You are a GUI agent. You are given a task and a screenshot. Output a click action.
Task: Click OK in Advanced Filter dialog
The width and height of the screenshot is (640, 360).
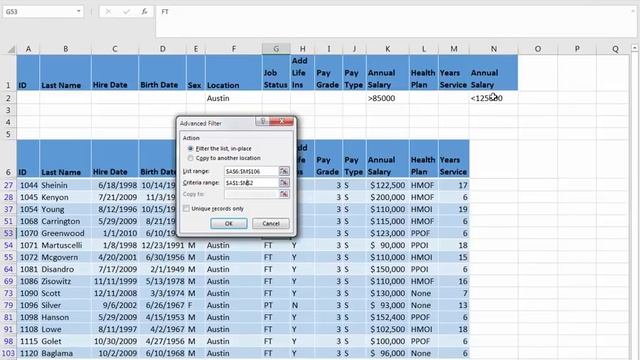coord(229,223)
